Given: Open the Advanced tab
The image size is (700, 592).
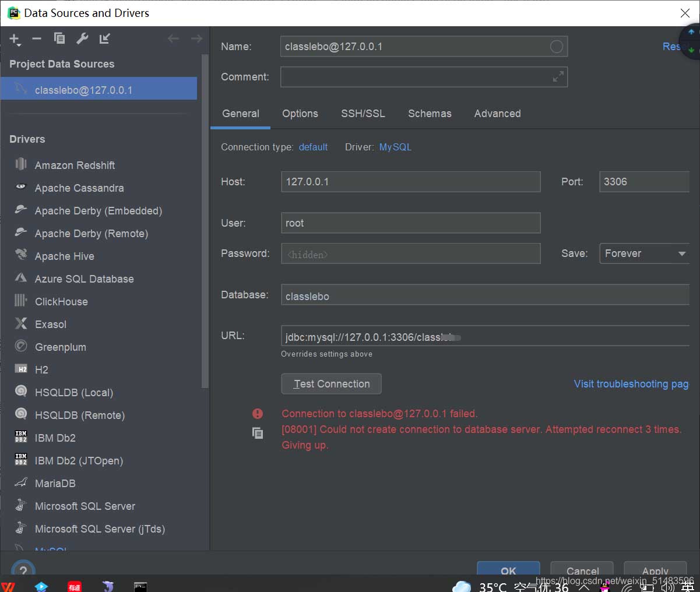Looking at the screenshot, I should pyautogui.click(x=497, y=114).
